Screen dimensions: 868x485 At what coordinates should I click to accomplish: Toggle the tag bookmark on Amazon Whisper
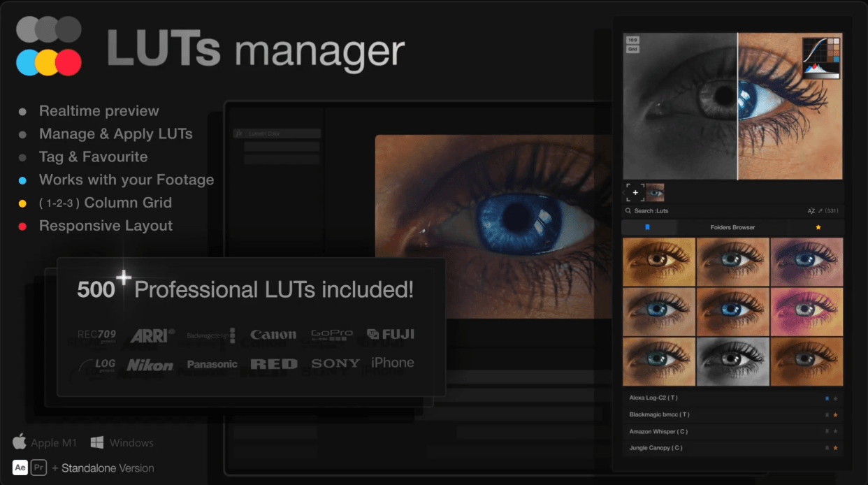pyautogui.click(x=827, y=431)
